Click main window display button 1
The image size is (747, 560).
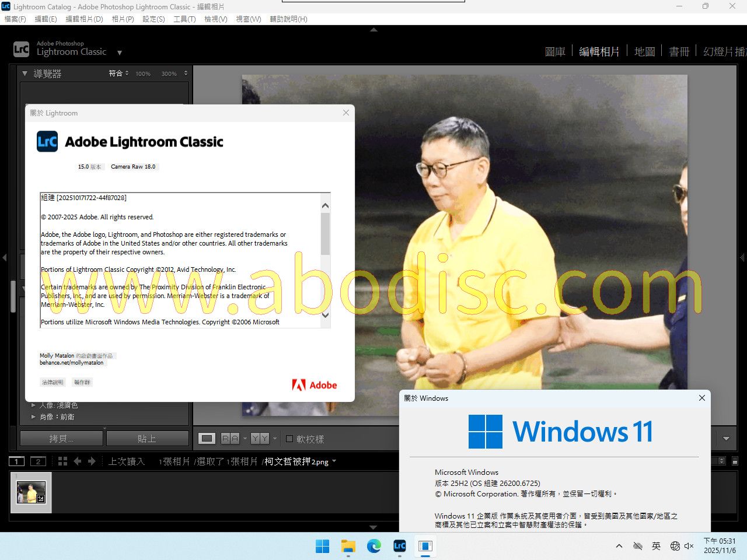click(17, 461)
